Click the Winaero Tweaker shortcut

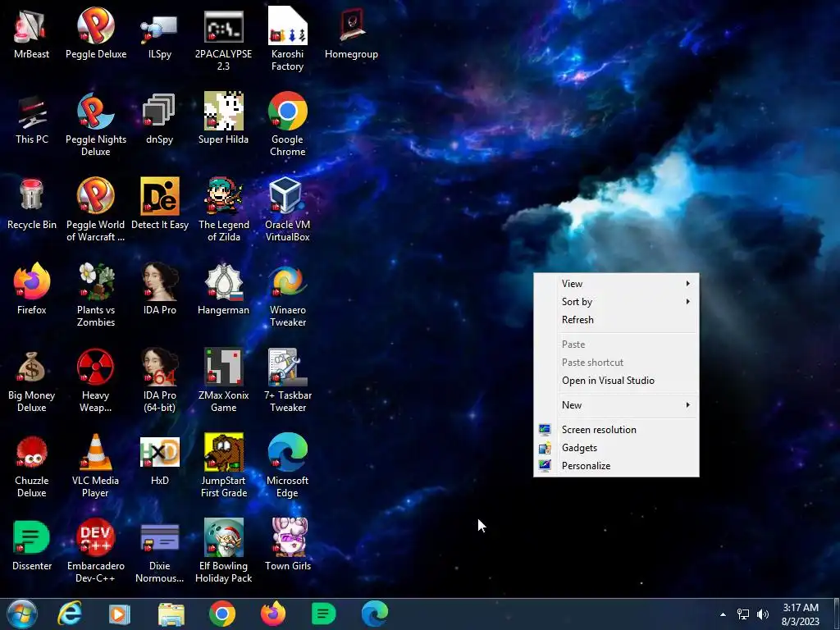click(x=288, y=294)
